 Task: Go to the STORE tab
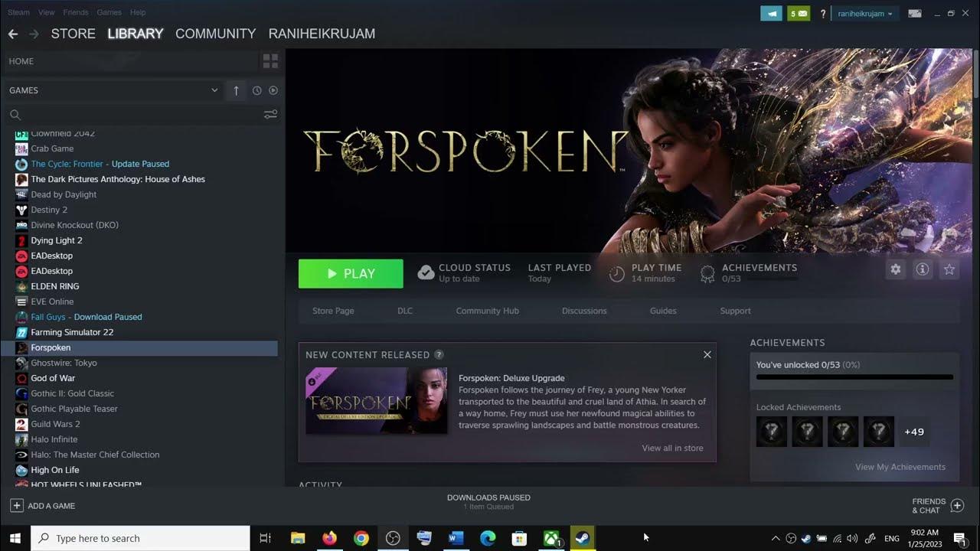point(73,34)
